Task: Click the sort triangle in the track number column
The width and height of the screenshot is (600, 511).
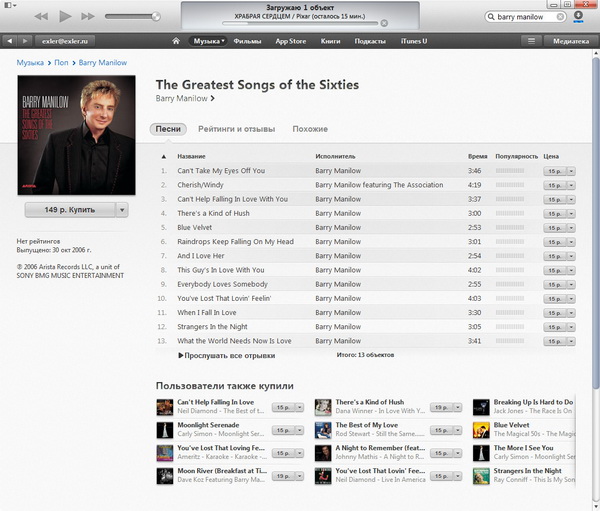Action: [164, 157]
